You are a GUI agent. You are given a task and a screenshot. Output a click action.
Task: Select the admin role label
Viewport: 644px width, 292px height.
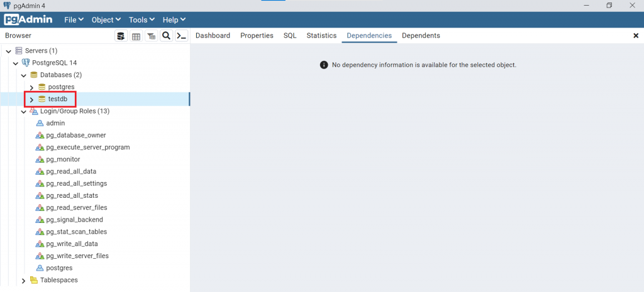pyautogui.click(x=55, y=123)
